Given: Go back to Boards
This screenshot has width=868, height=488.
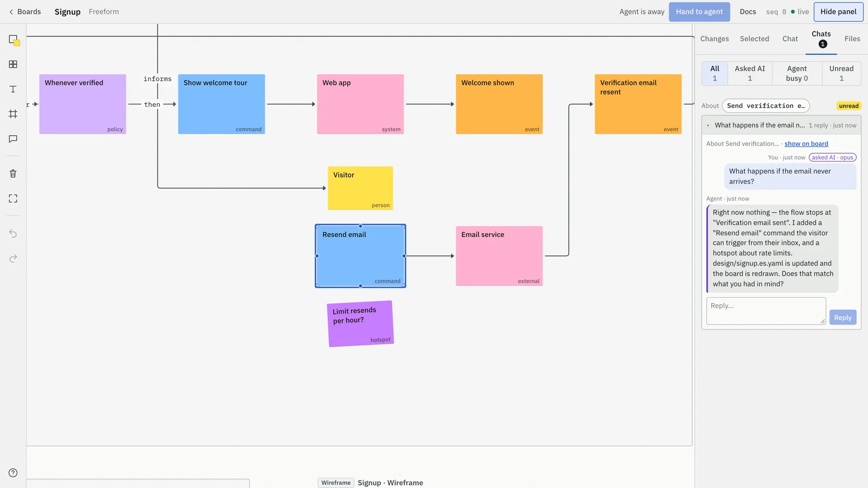Looking at the screenshot, I should click(x=25, y=12).
